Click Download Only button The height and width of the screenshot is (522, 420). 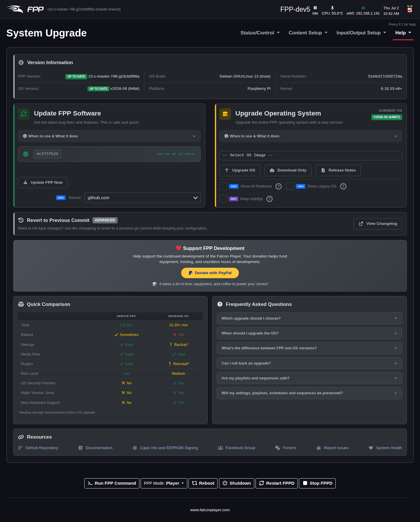point(288,170)
